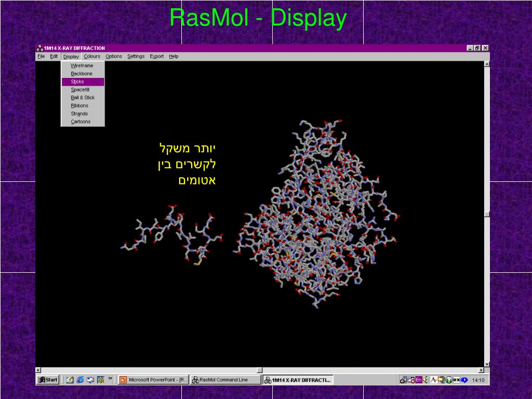Launch Internet Explorer from quick launch
The image size is (532, 399).
click(x=80, y=380)
